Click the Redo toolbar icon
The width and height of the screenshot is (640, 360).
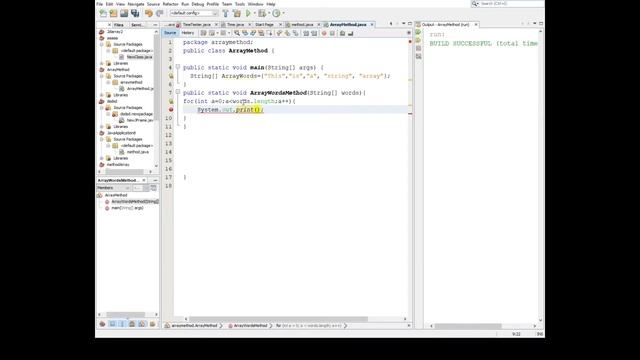point(160,13)
